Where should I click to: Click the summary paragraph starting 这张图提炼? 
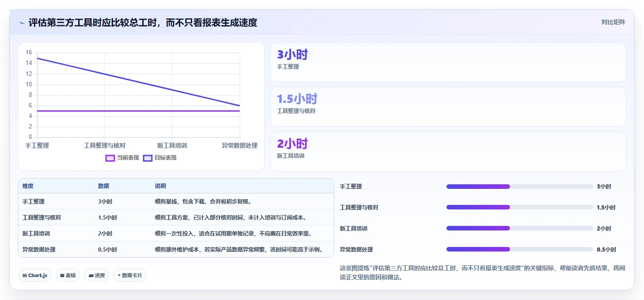pos(483,273)
